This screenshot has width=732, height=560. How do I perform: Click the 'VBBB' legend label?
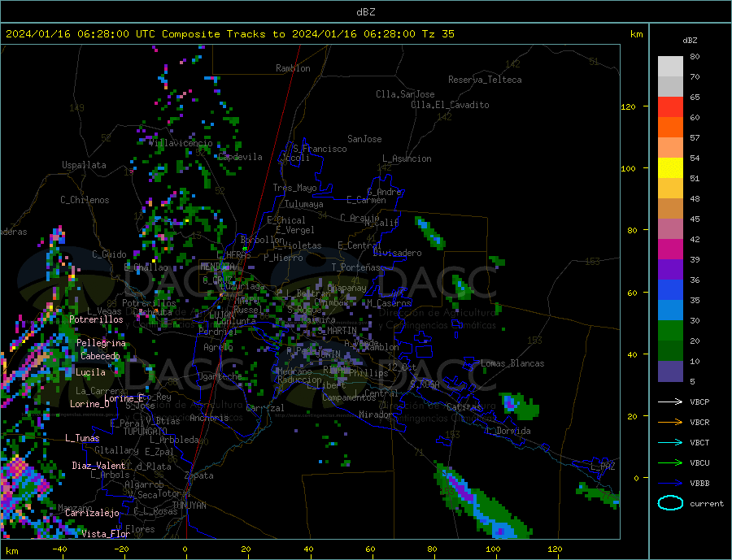tap(699, 483)
